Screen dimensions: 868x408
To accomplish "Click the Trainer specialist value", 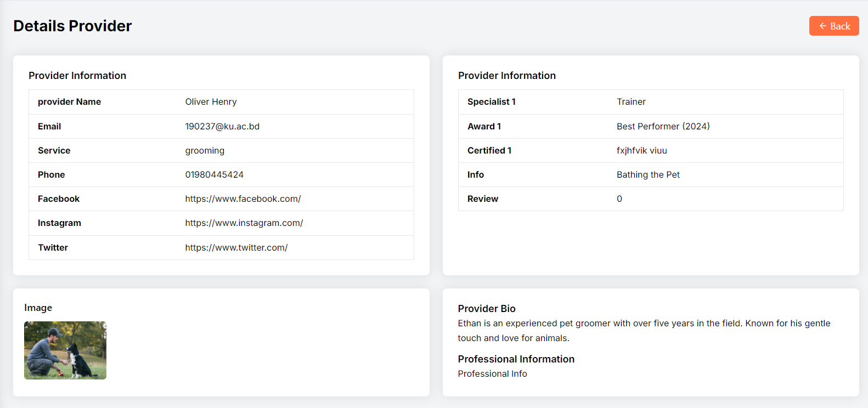I will [x=631, y=101].
